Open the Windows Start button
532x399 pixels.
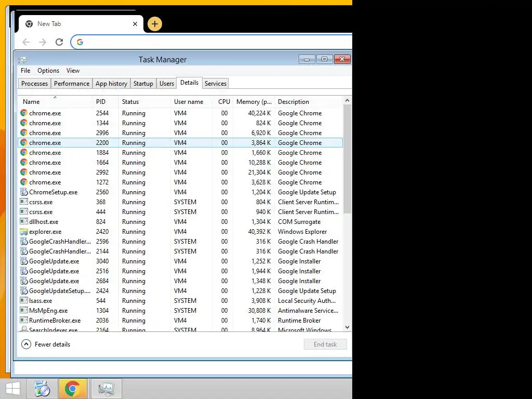point(13,389)
